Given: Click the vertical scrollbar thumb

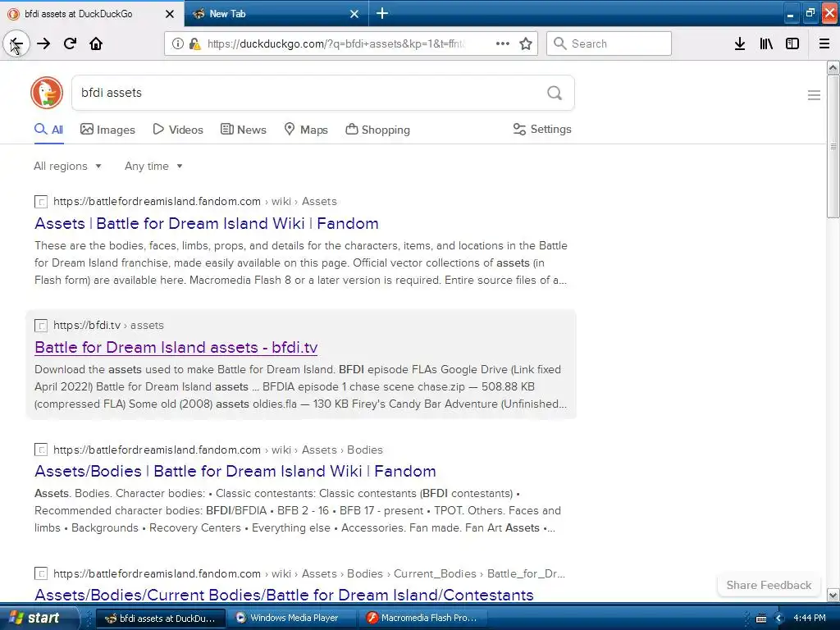Looking at the screenshot, I should pos(833,147).
